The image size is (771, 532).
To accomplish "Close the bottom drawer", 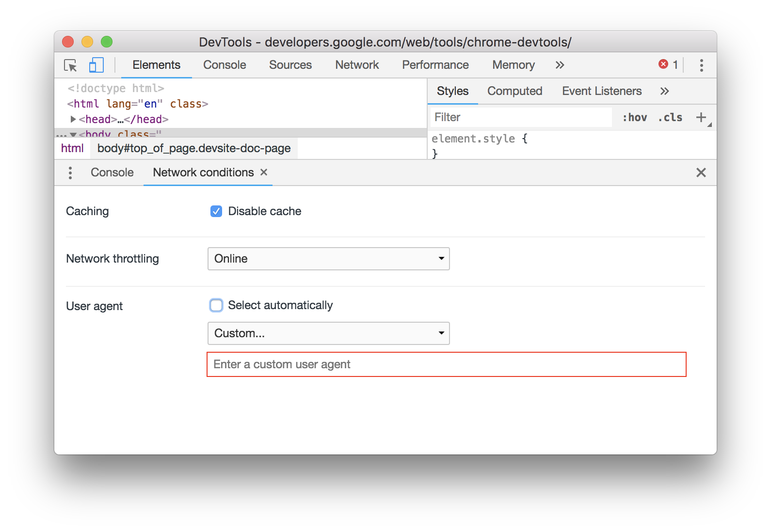I will click(701, 172).
